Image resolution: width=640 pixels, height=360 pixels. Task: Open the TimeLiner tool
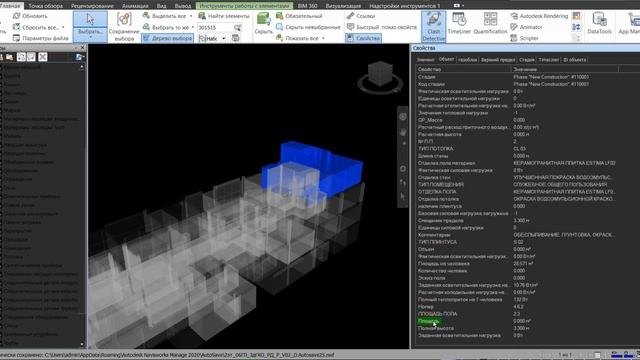pos(459,23)
